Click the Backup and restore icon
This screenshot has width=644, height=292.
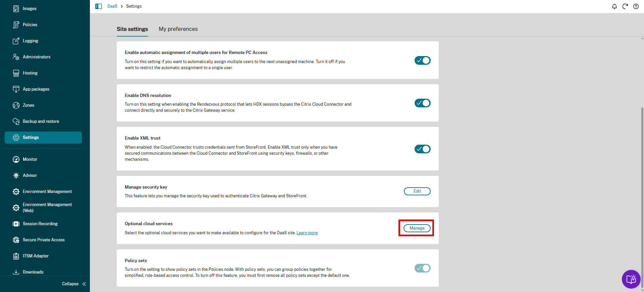16,121
